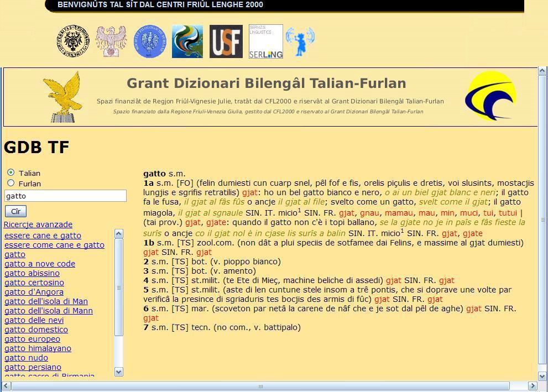The image size is (548, 392).
Task: Open entry gatto delle nevi
Action: [x=34, y=320]
